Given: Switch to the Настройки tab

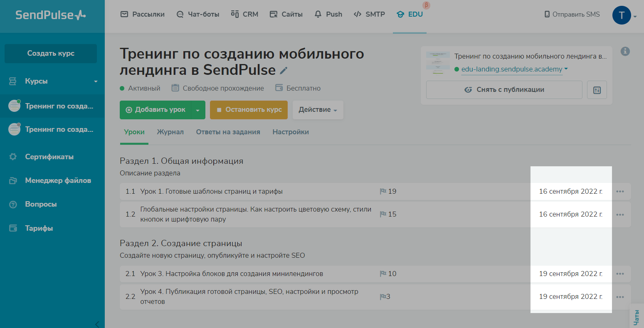Looking at the screenshot, I should point(290,132).
